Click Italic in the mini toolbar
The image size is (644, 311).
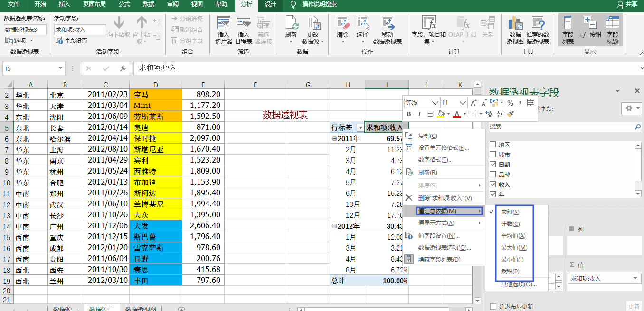[419, 114]
